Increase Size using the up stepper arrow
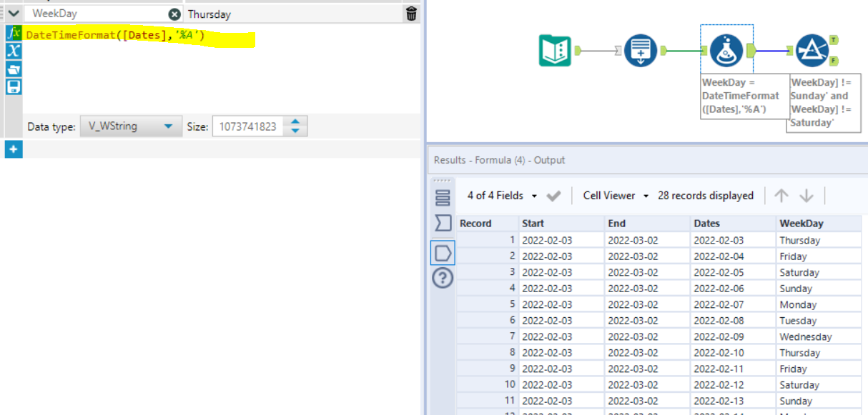Screen dimensions: 868x415 click(295, 121)
